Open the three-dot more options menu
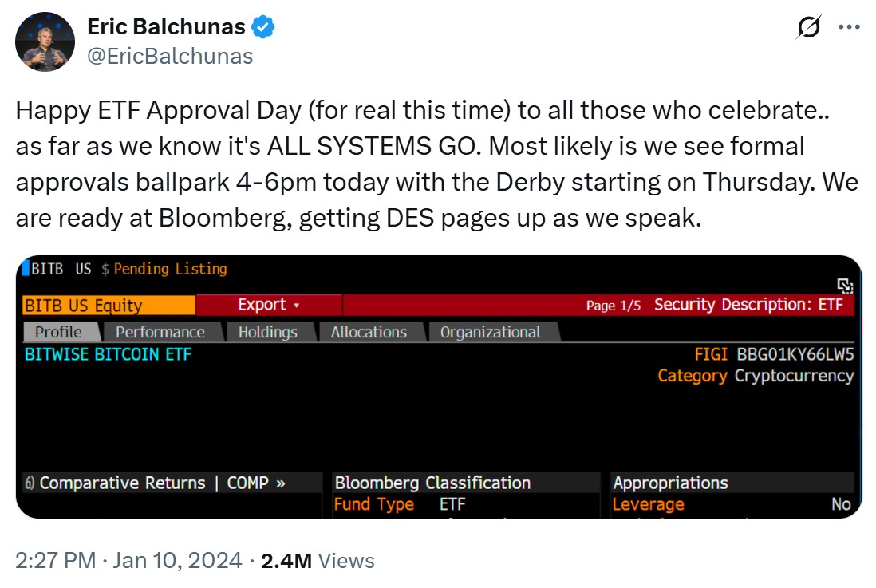The height and width of the screenshot is (588, 876). [x=848, y=27]
